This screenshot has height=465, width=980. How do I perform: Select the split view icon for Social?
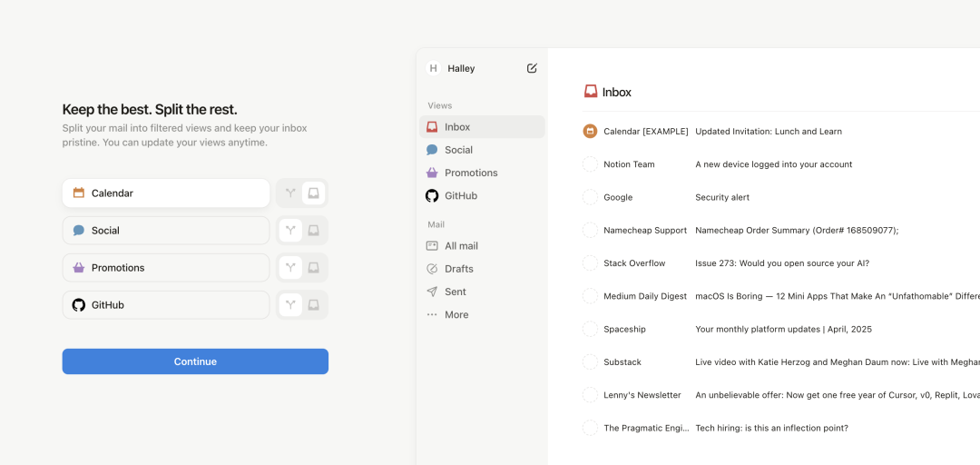click(x=290, y=231)
